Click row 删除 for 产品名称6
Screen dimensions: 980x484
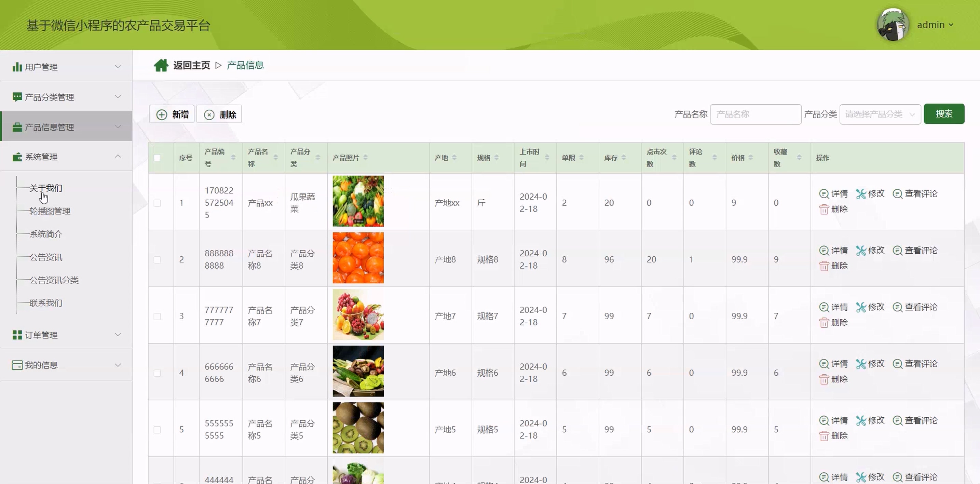pyautogui.click(x=833, y=379)
